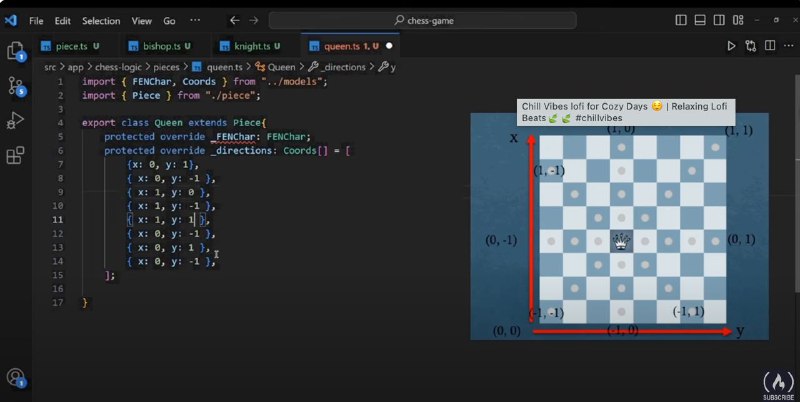Close queen.ts via unsaved dot indicator
800x402 pixels.
pos(389,46)
